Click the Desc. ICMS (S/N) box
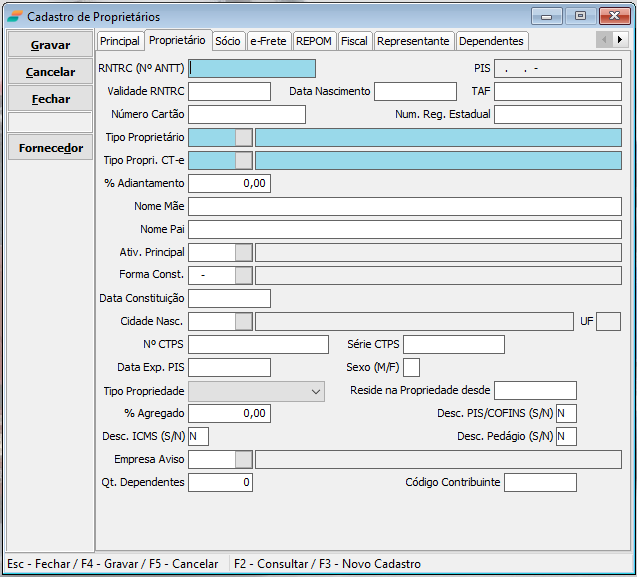Viewport: 637px width, 577px height. click(x=198, y=436)
